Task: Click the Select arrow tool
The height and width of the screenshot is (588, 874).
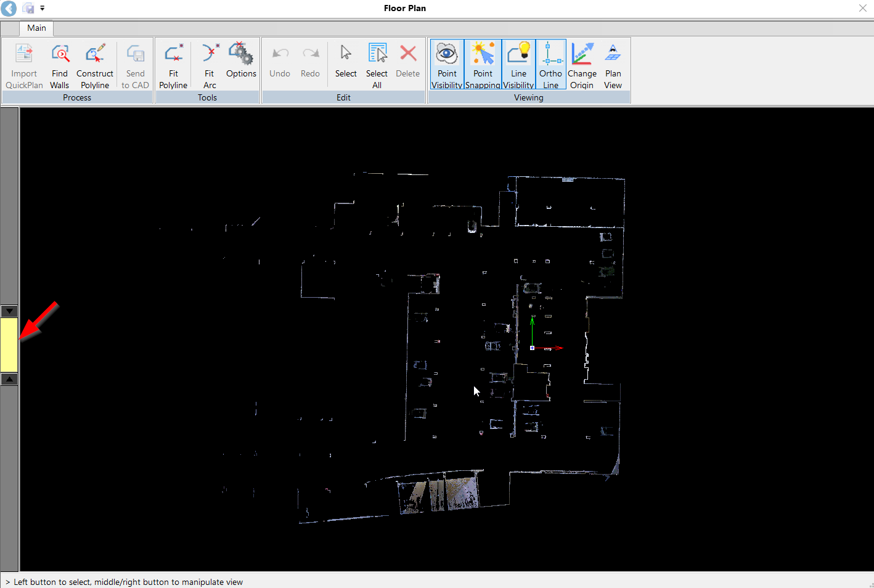Action: (346, 62)
